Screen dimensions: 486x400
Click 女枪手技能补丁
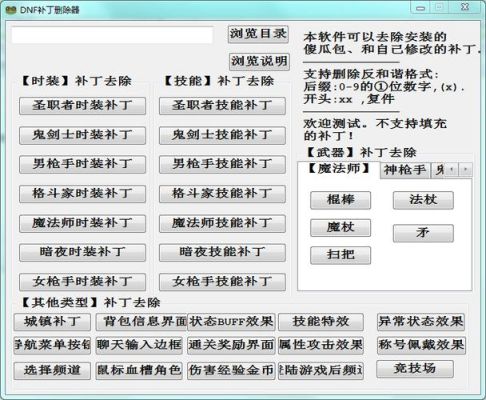pos(222,282)
